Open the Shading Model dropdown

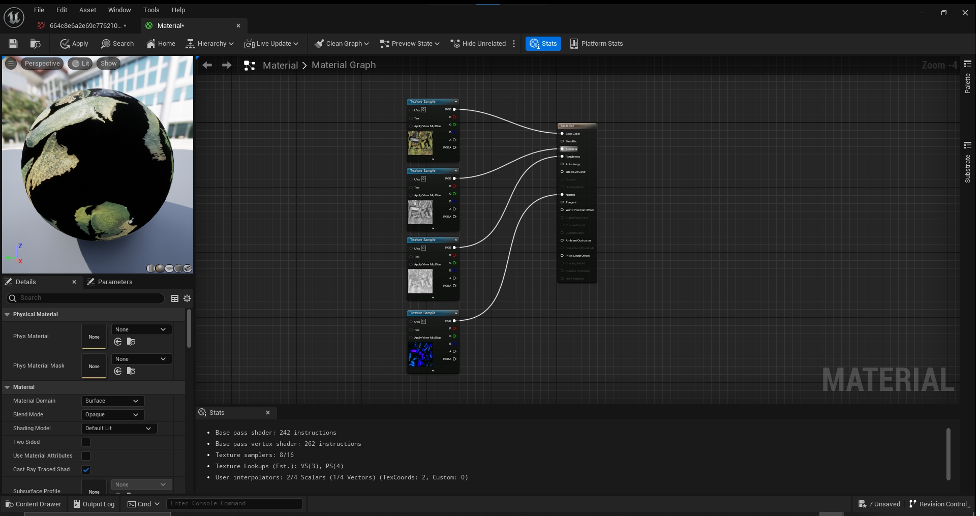pos(118,429)
